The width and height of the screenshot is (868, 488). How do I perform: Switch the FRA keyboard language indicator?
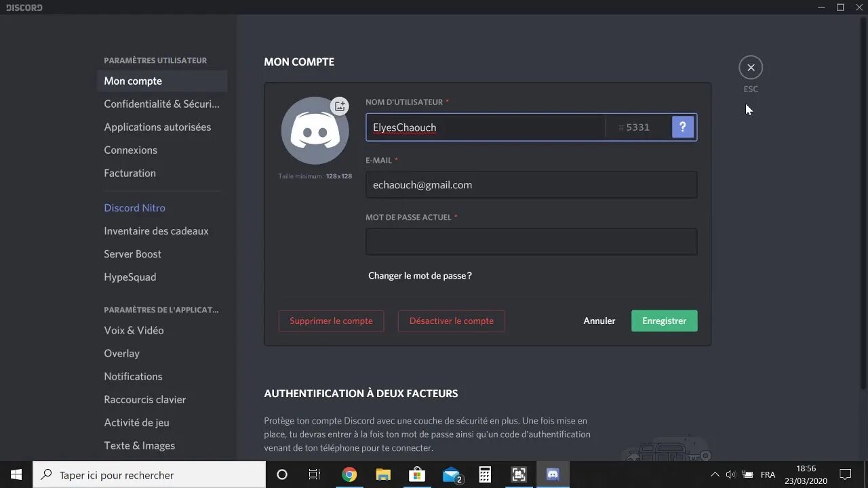pos(768,474)
